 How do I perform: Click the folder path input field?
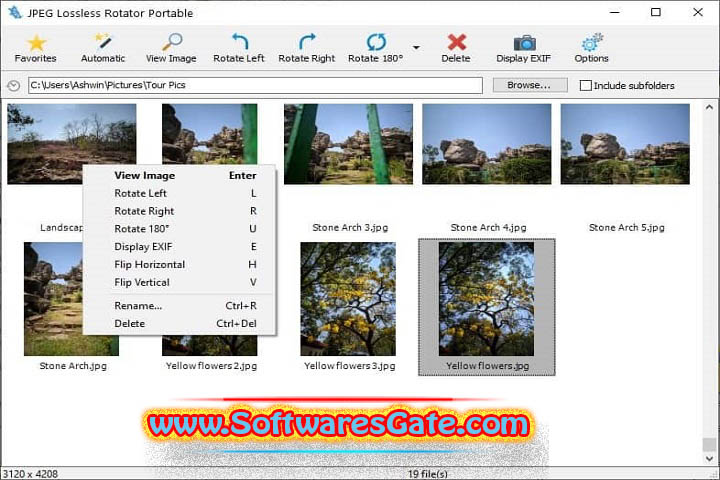point(255,85)
